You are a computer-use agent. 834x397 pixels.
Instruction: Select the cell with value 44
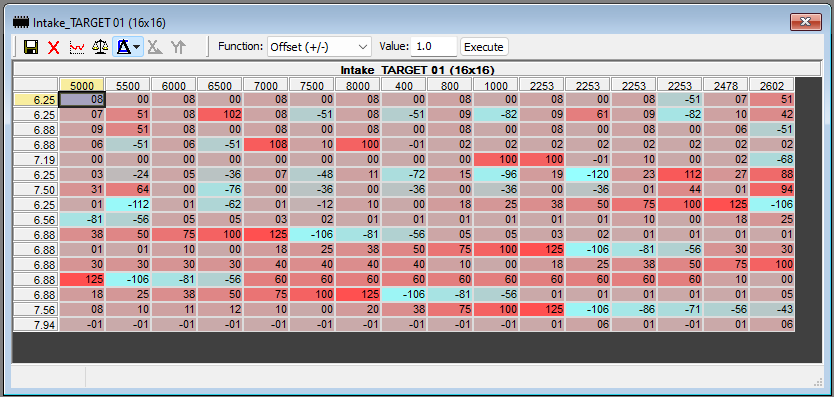coord(680,189)
